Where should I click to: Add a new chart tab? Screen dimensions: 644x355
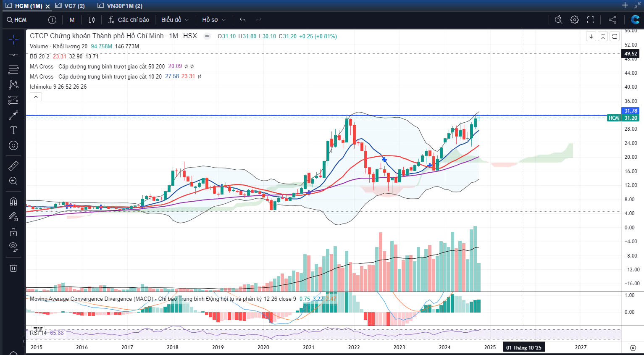click(625, 5)
